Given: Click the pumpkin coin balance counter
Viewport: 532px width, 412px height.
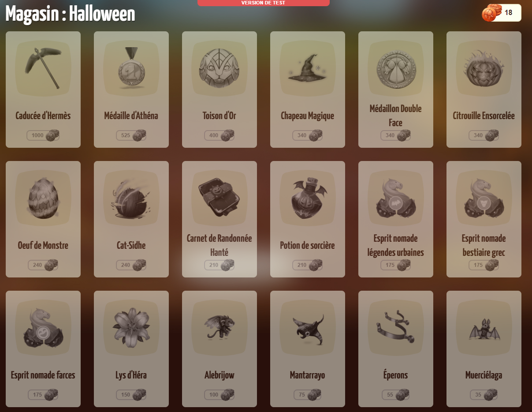Looking at the screenshot, I should click(502, 12).
